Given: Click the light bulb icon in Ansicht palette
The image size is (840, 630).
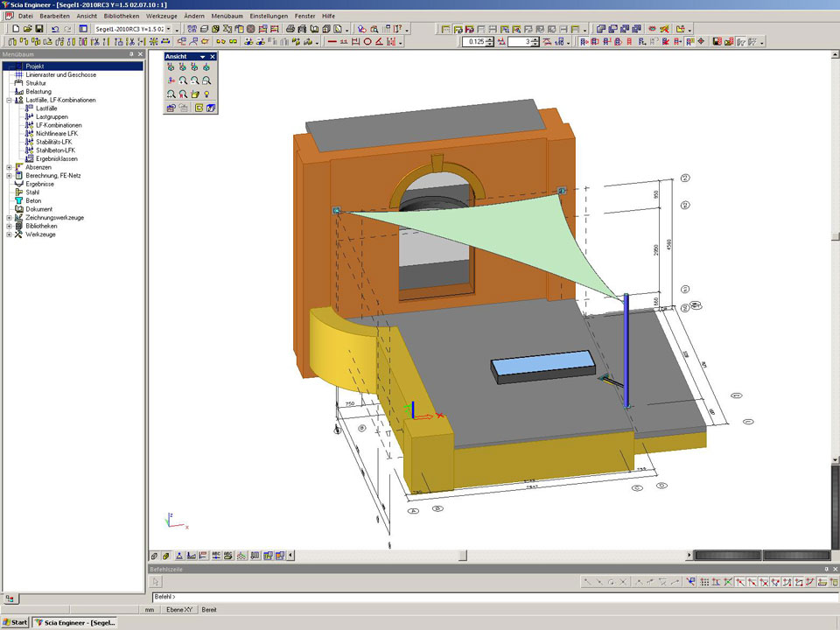Looking at the screenshot, I should coord(206,94).
